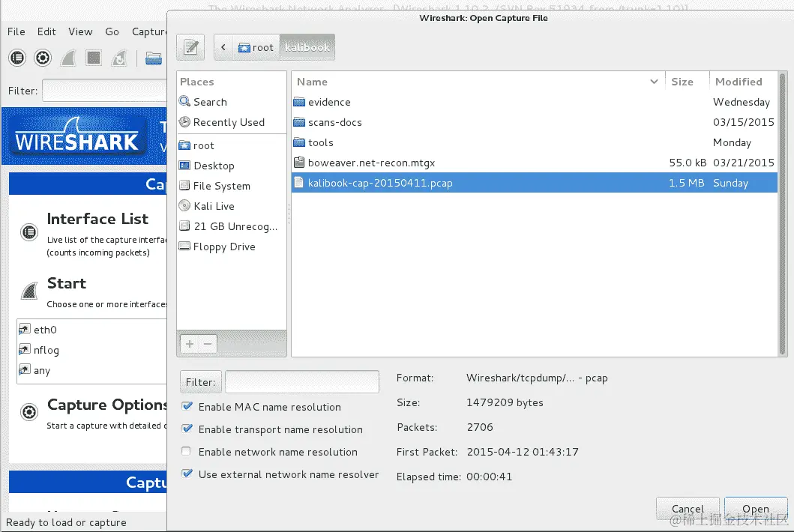Disable transport name resolution checkbox
This screenshot has width=794, height=532.
point(187,429)
